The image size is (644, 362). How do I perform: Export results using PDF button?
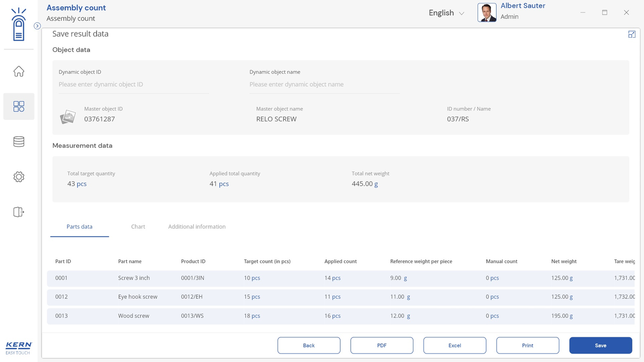coord(382,345)
